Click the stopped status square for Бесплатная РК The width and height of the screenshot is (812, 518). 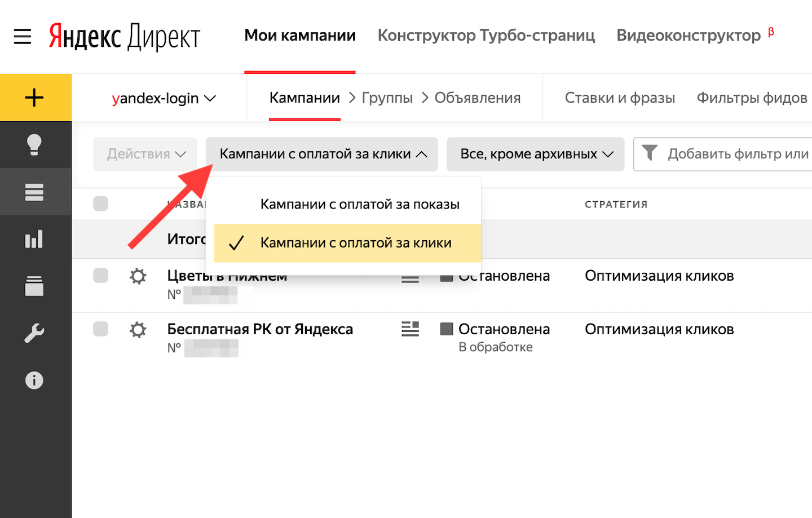(x=447, y=329)
